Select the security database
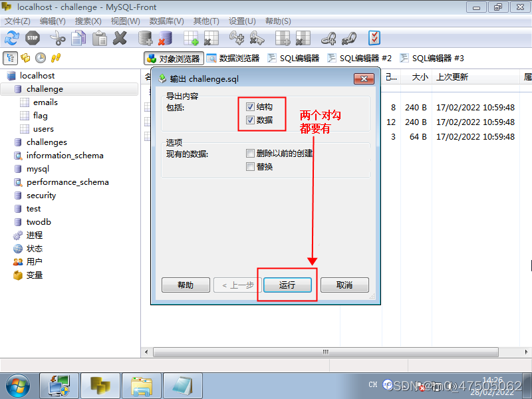This screenshot has width=532, height=399. coord(41,196)
